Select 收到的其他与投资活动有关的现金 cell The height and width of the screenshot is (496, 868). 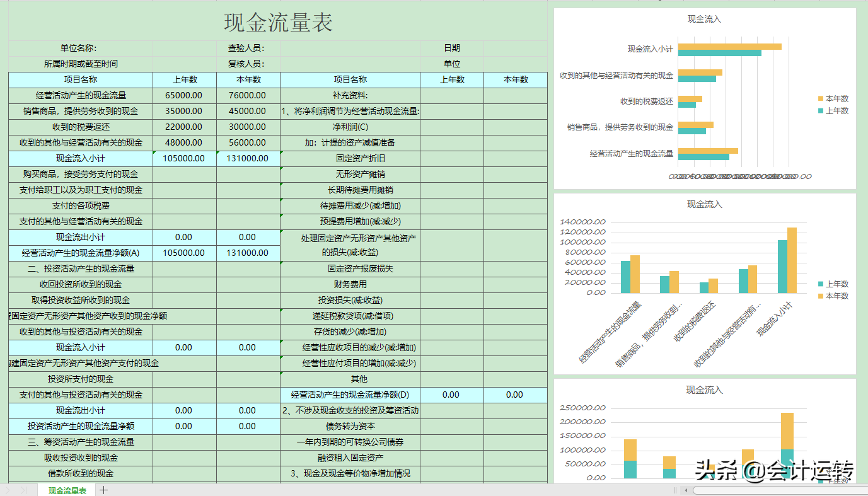pyautogui.click(x=81, y=332)
